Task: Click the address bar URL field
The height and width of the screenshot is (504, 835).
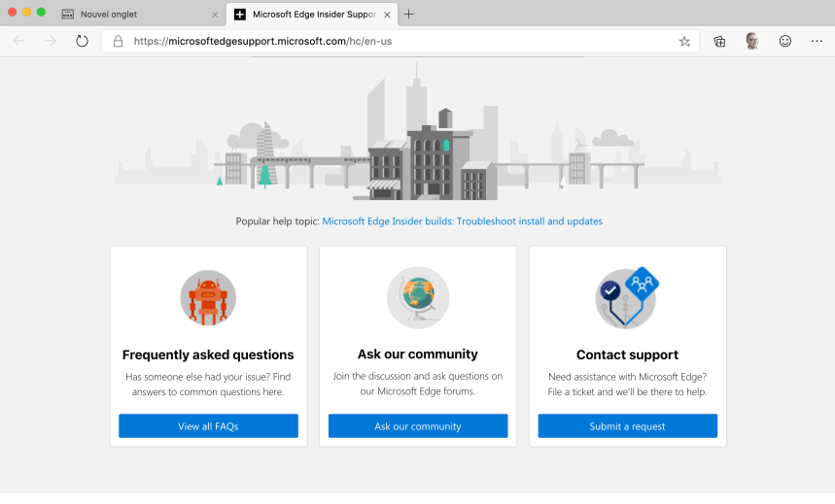Action: click(389, 42)
